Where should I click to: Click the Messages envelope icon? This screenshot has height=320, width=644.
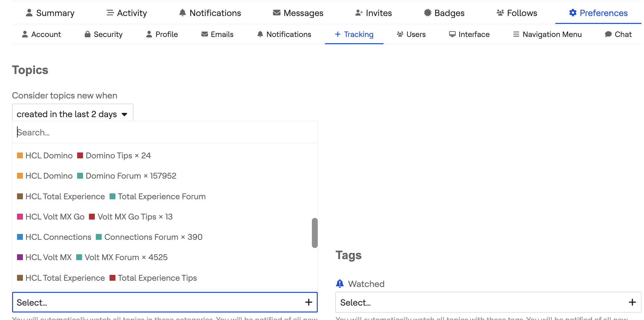(x=277, y=13)
